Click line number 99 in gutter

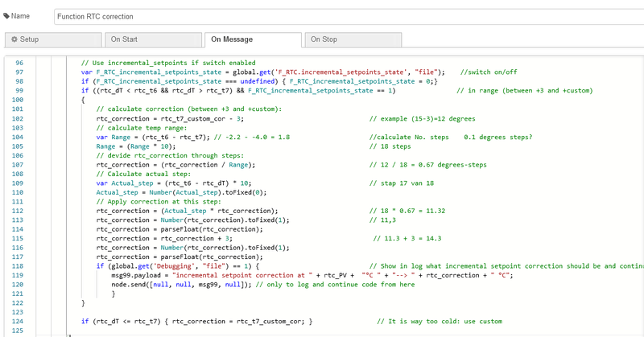pyautogui.click(x=19, y=90)
